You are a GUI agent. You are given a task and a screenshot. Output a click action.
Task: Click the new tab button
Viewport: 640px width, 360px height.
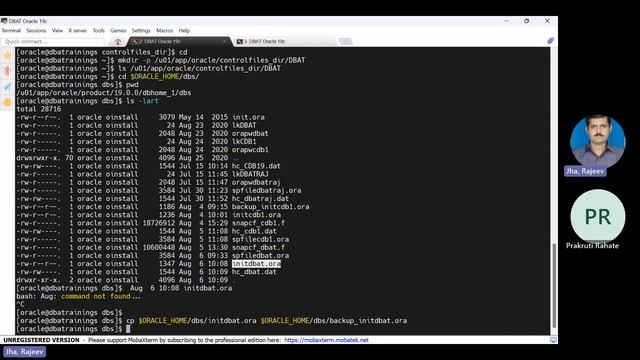[x=345, y=42]
